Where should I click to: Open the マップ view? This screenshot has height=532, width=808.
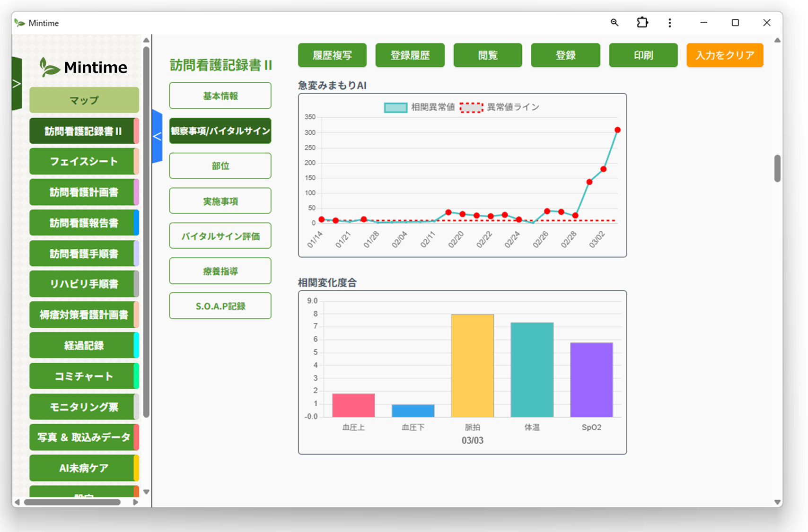pyautogui.click(x=84, y=100)
